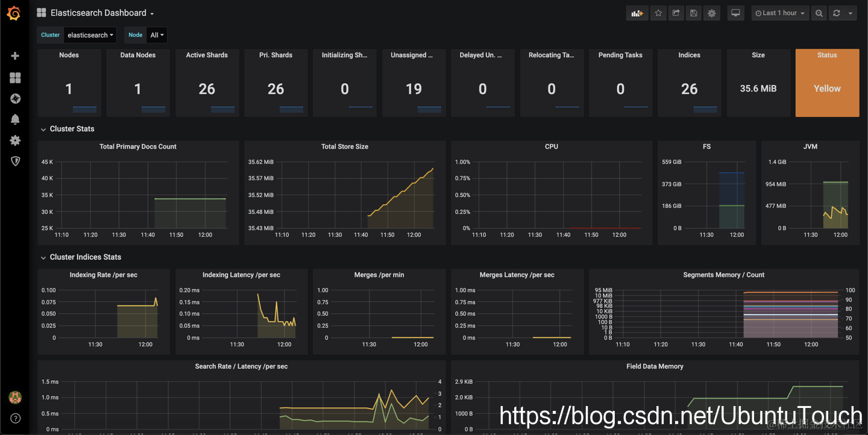Click the CPU panel title
Screen dimensions: 868x435
[552, 146]
